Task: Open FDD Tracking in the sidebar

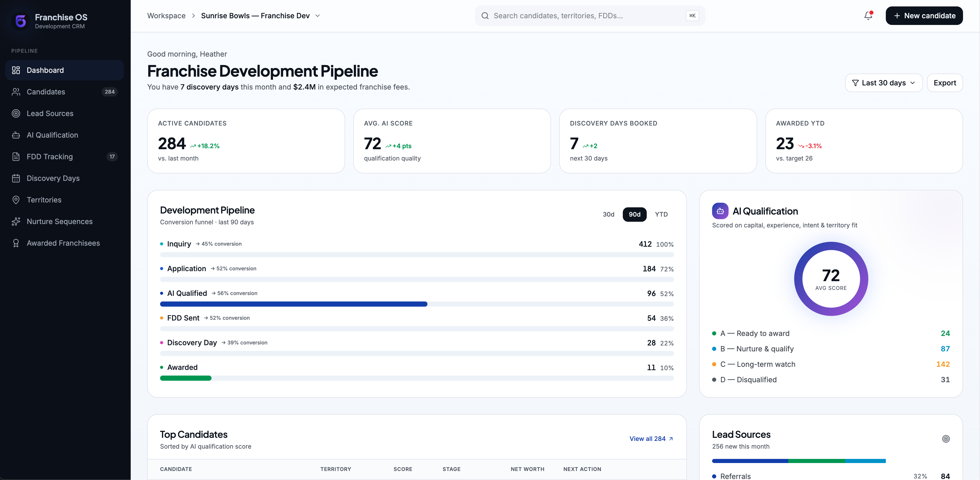Action: point(65,157)
